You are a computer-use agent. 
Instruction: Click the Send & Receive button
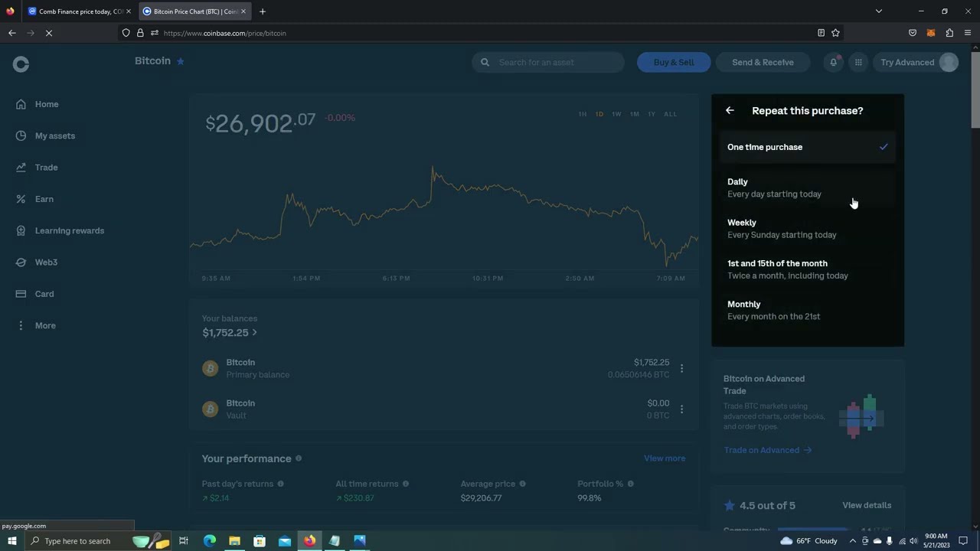(x=763, y=62)
